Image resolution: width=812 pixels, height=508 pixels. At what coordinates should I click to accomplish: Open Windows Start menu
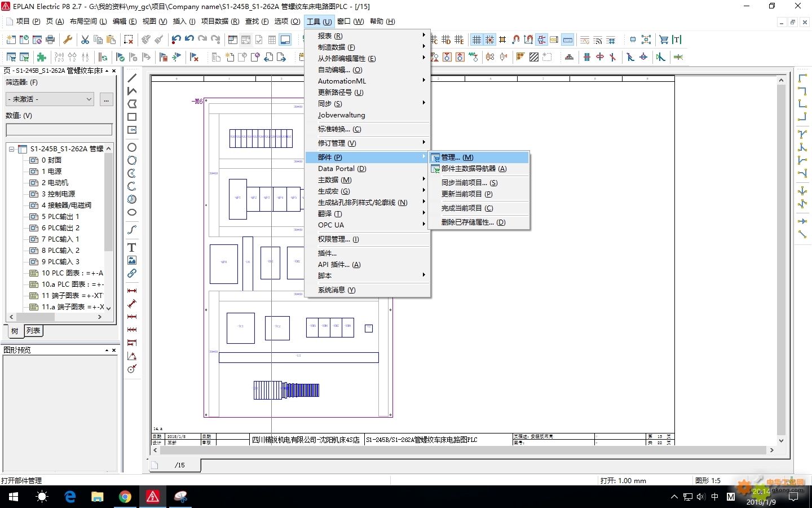click(14, 497)
